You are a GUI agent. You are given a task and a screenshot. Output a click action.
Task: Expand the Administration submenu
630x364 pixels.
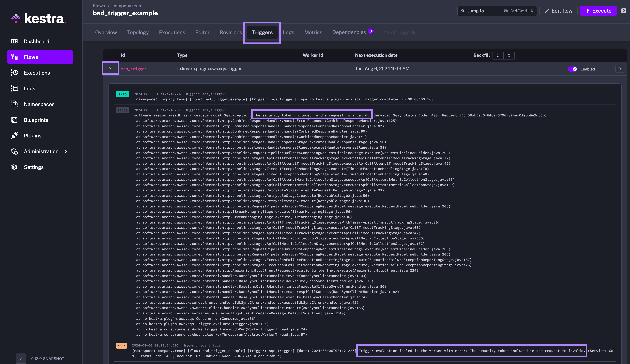point(41,151)
